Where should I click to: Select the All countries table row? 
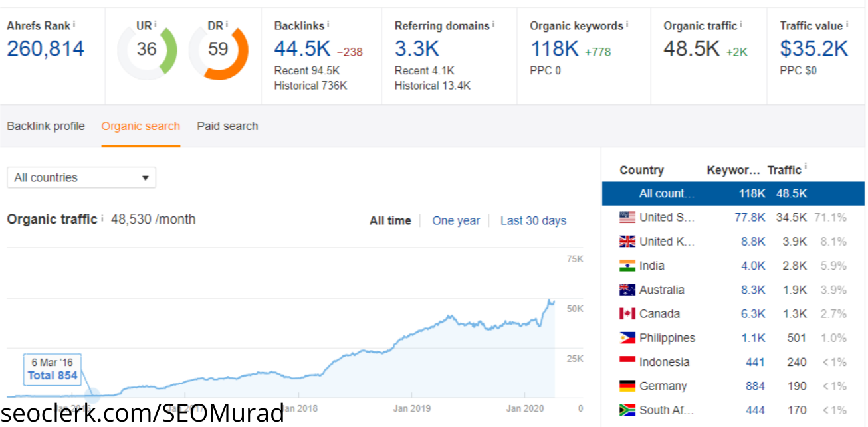point(733,193)
